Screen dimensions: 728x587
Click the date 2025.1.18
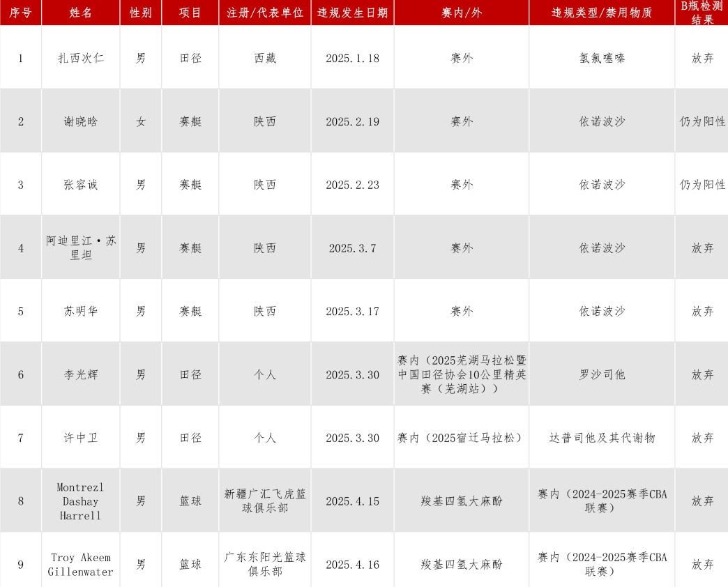352,58
